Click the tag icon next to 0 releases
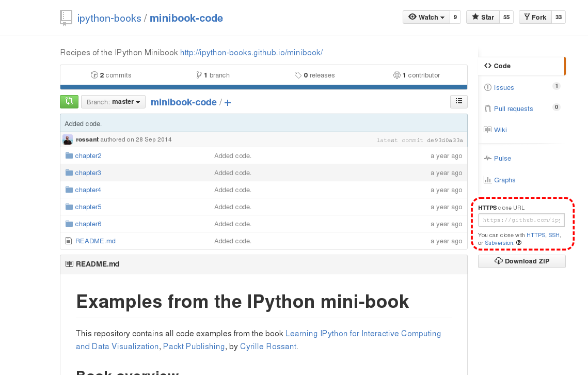Screen dimensions: 588x375 [298, 75]
